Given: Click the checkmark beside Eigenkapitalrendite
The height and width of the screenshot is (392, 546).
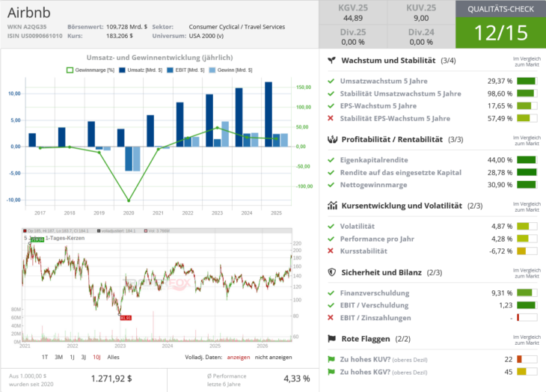Looking at the screenshot, I should (331, 160).
